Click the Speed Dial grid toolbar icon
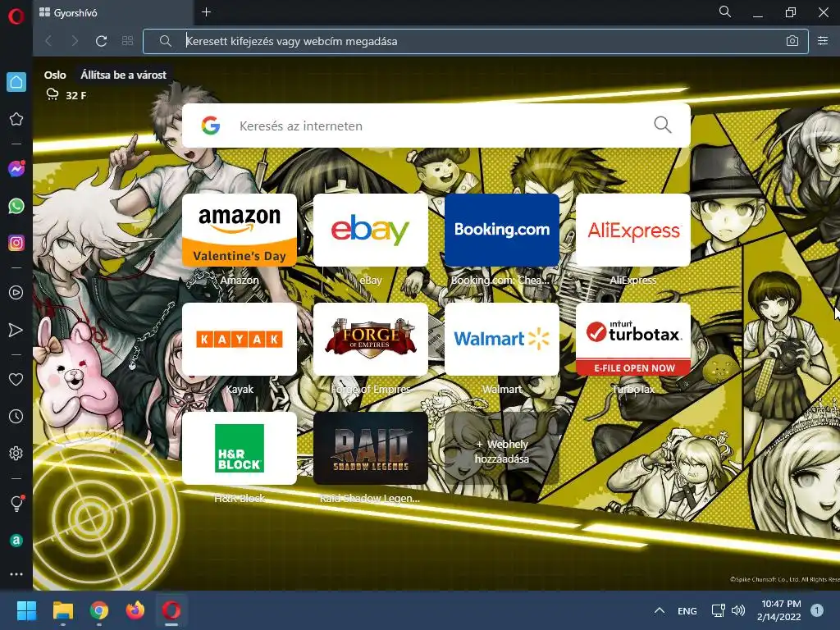The width and height of the screenshot is (840, 630). [127, 41]
